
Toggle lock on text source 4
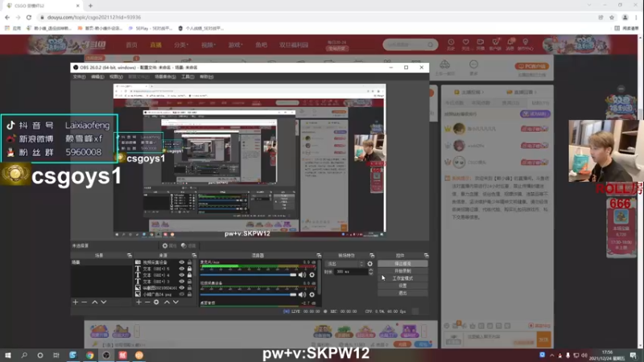pos(189,275)
